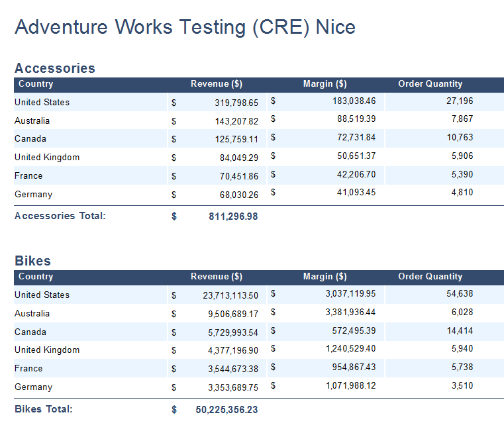Click Order Quantity header in Accessories table
The image size is (504, 431).
coord(430,84)
